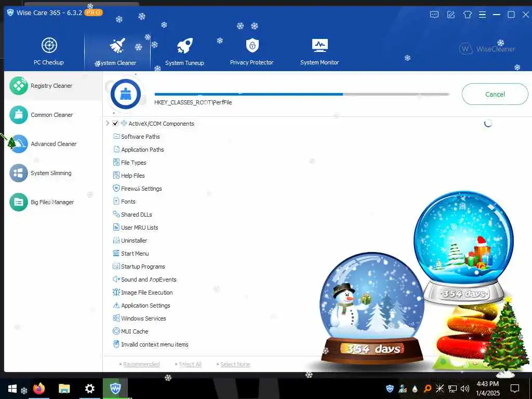Expand the ActiveX/COM Components node
The width and height of the screenshot is (532, 399).
click(108, 123)
